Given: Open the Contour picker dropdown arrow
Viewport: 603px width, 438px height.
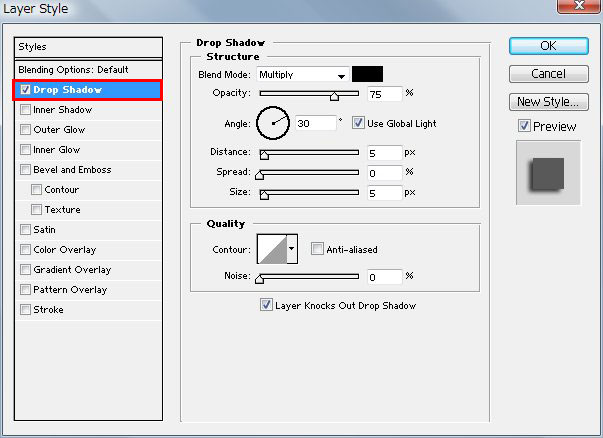Looking at the screenshot, I should click(x=292, y=249).
